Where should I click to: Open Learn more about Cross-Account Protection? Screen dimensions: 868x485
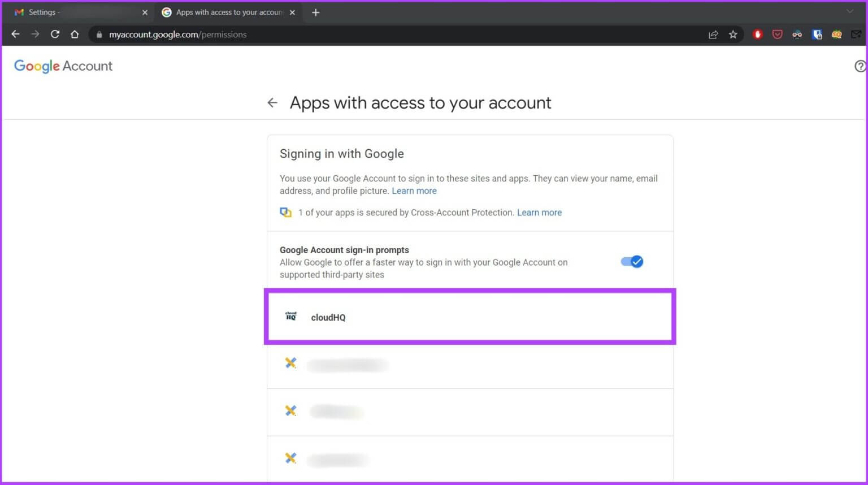click(x=539, y=213)
